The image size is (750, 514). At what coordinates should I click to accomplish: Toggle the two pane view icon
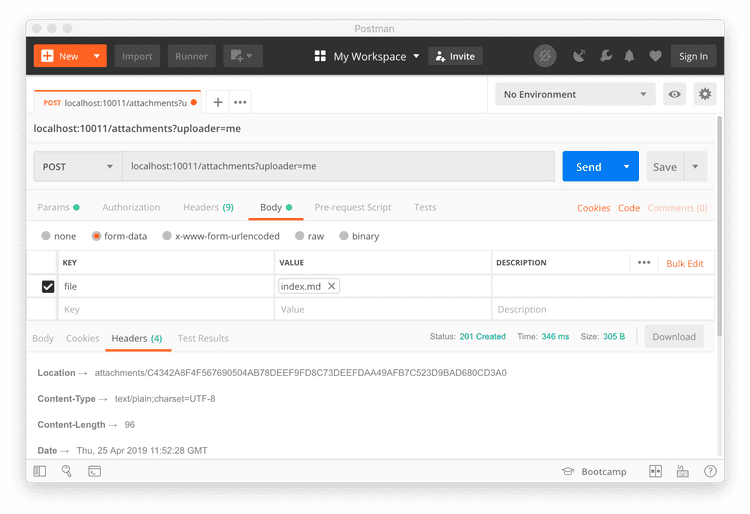(x=655, y=471)
